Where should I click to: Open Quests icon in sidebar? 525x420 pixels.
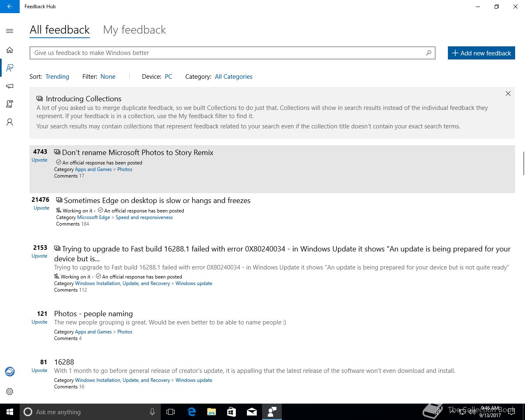[10, 104]
